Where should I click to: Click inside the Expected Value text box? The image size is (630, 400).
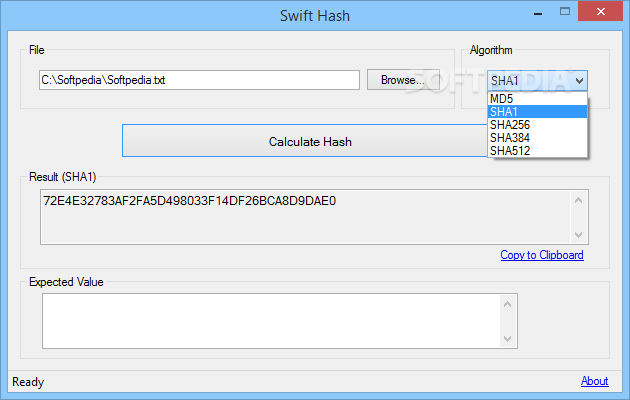pyautogui.click(x=271, y=321)
